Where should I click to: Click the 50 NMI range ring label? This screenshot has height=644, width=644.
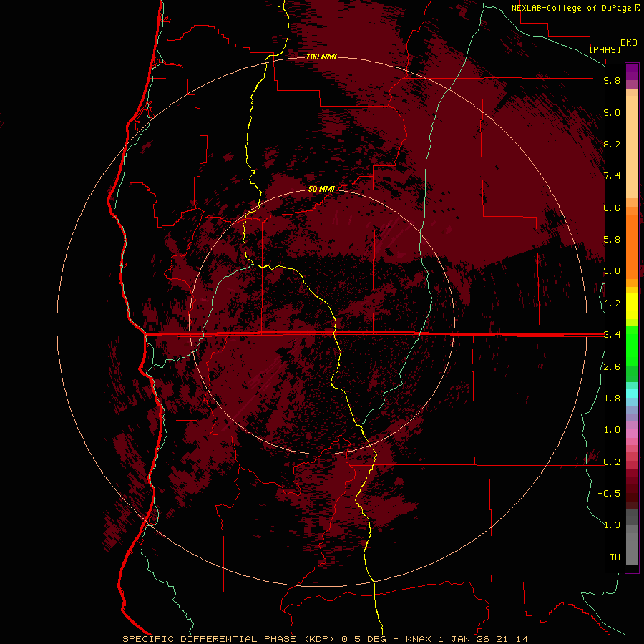pos(321,189)
